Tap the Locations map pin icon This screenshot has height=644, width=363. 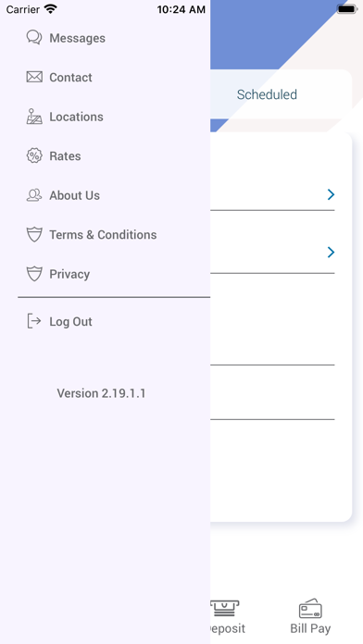34,117
